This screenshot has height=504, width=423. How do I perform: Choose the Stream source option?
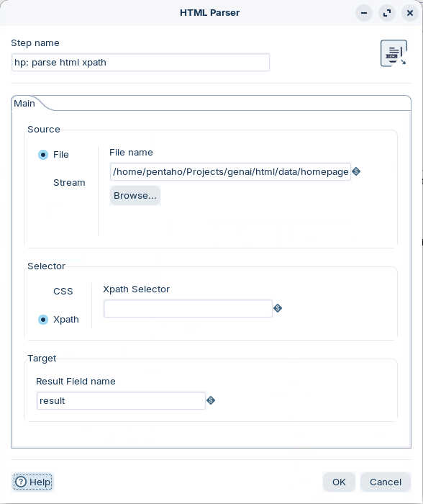pyautogui.click(x=69, y=183)
